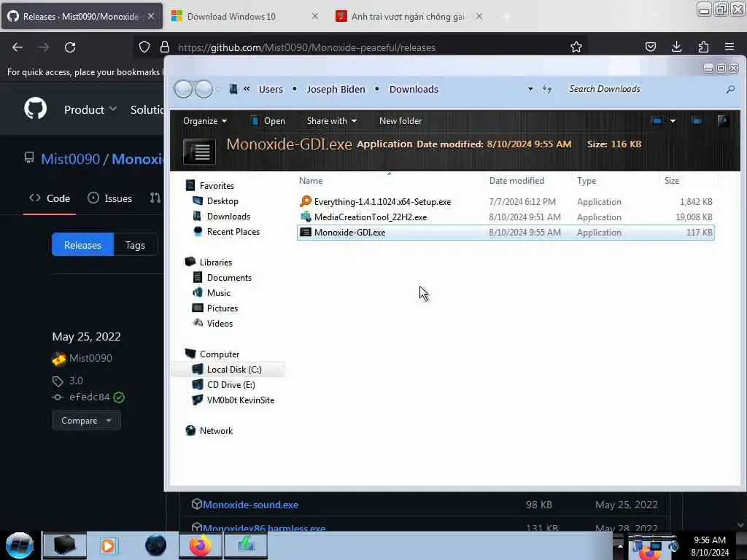The width and height of the screenshot is (747, 560).
Task: Click the site security padlock icon
Action: 165,47
